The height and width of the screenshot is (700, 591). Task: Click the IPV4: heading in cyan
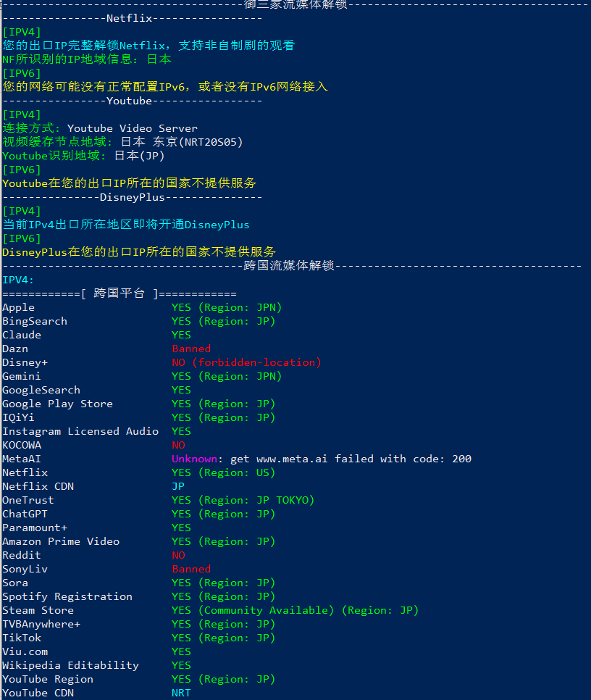pyautogui.click(x=18, y=280)
